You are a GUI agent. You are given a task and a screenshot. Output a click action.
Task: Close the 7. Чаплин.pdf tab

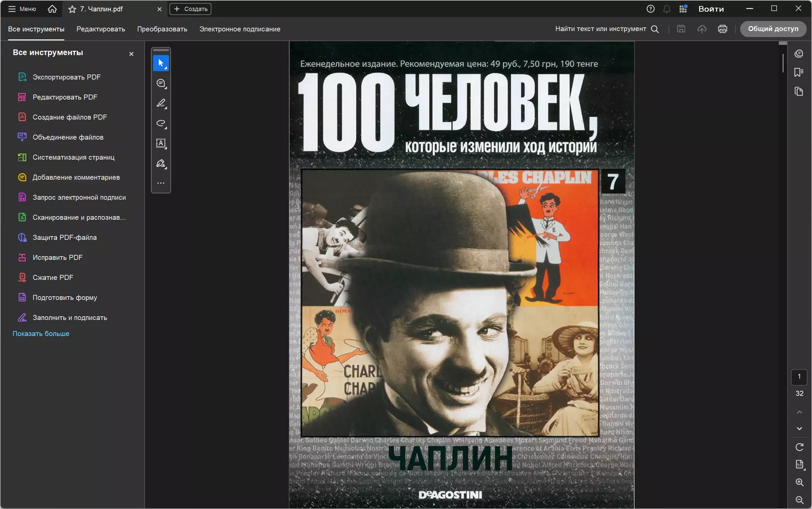click(159, 9)
